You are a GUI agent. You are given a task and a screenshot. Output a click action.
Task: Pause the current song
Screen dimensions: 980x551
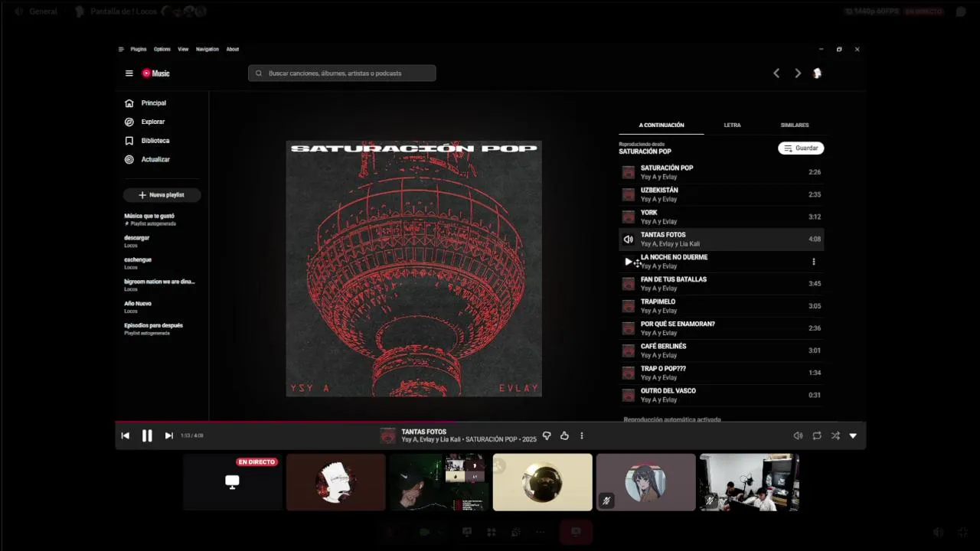(147, 435)
